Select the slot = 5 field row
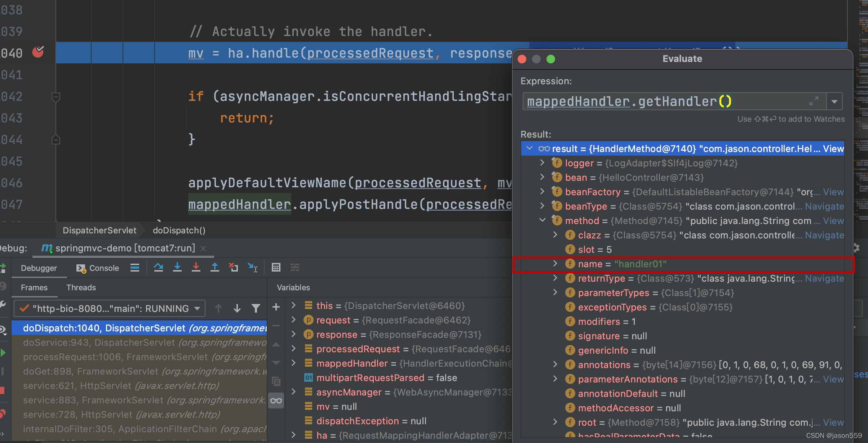Image resolution: width=868 pixels, height=443 pixels. (683, 250)
